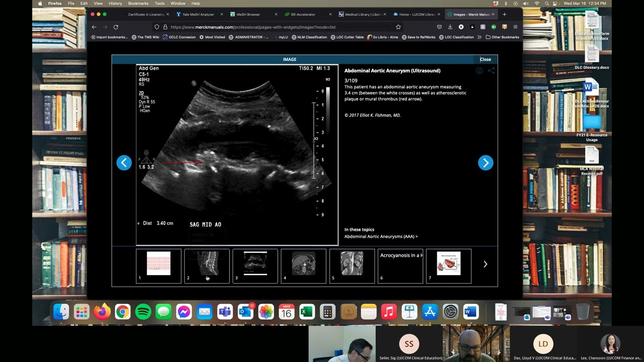Open Microsoft Word from the Dock
644x362 pixels.
click(471, 312)
